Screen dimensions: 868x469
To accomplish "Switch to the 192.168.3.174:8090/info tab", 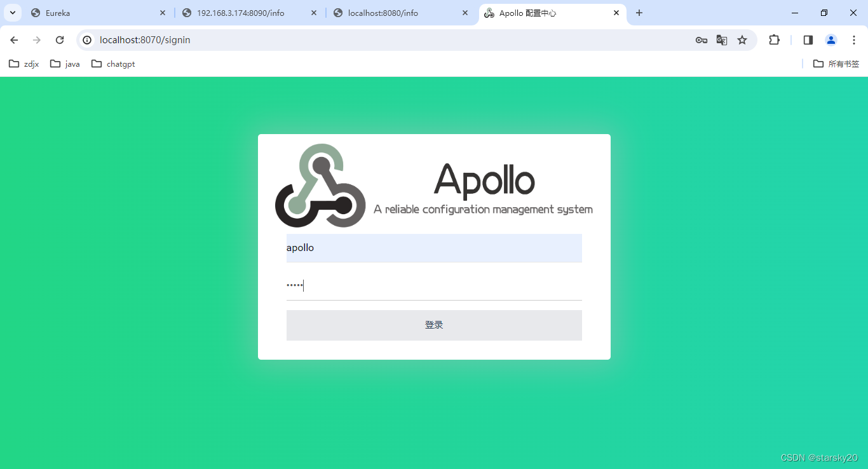I will tap(249, 13).
